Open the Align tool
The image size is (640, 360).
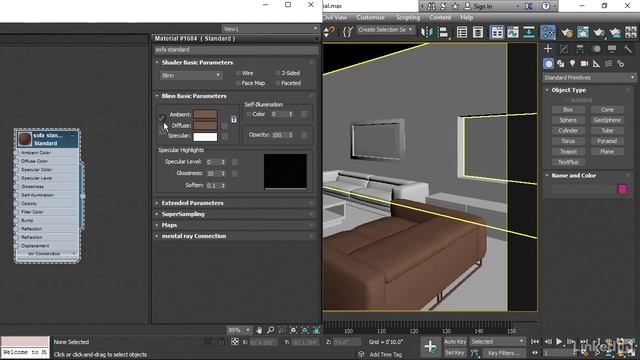point(444,32)
